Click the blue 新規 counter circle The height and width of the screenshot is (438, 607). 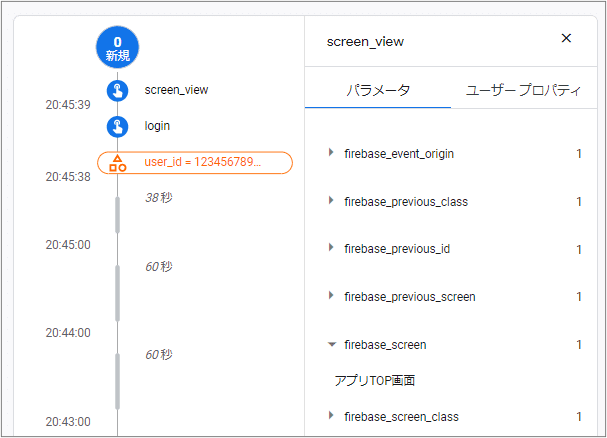[117, 47]
